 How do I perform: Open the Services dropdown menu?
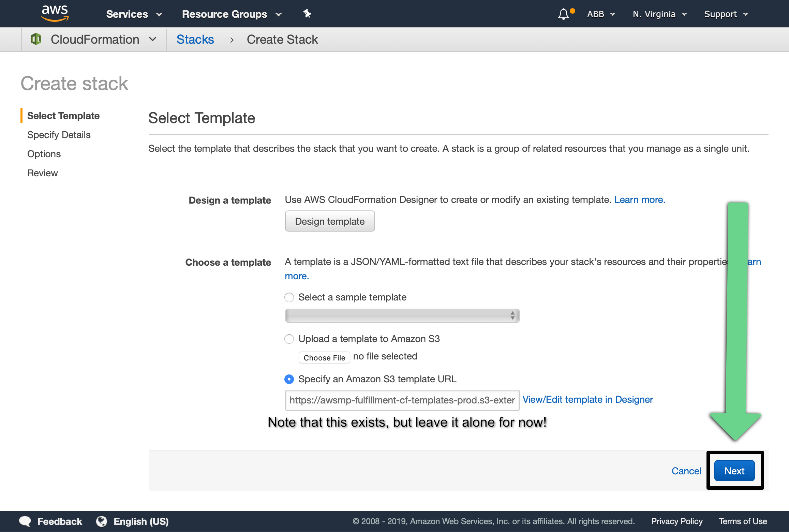[134, 14]
